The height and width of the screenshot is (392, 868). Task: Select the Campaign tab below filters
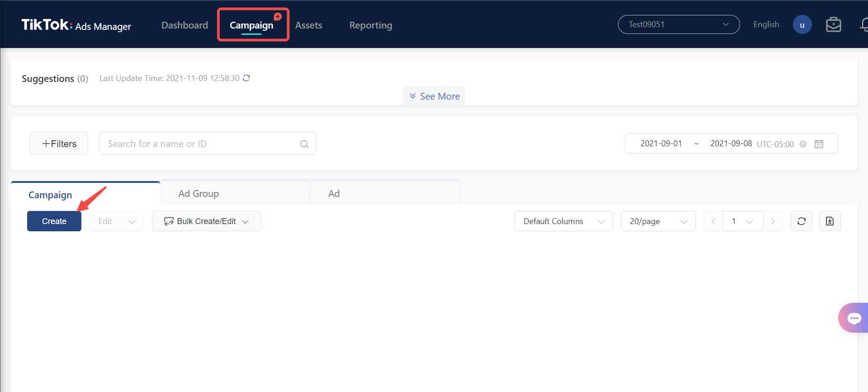tap(85, 194)
